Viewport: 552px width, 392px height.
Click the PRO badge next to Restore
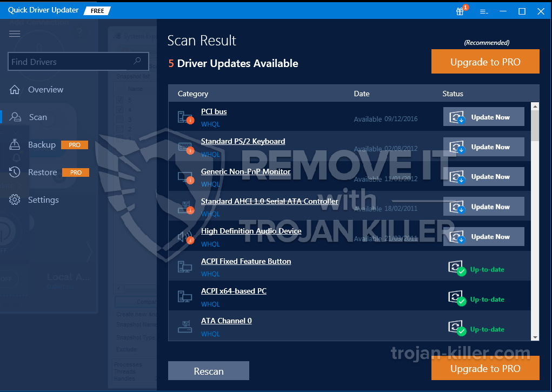click(76, 172)
